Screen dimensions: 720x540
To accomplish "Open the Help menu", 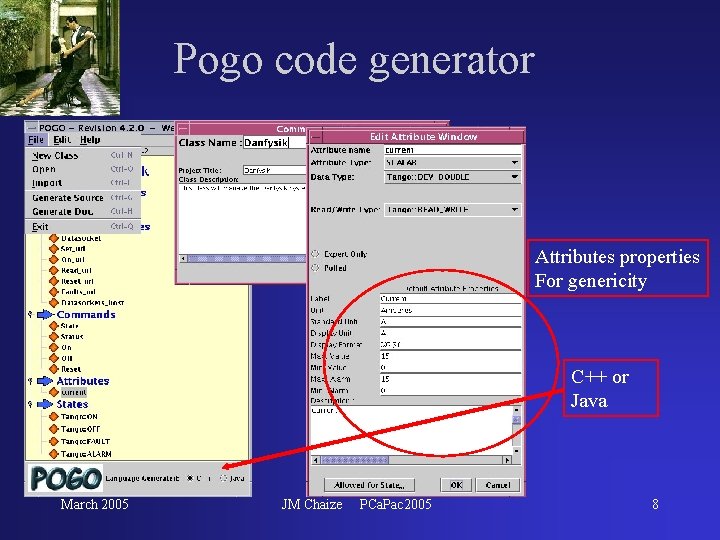I will (90, 140).
